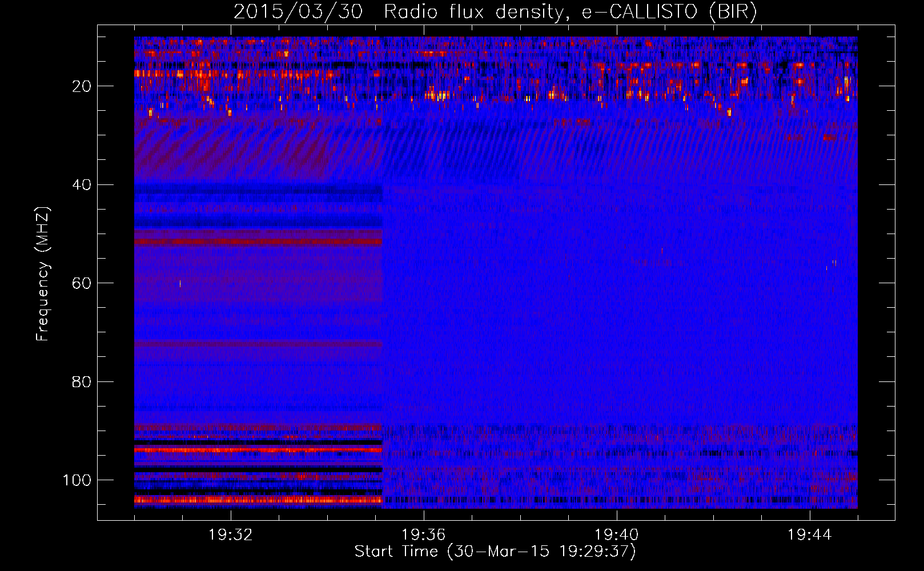Click the 'Start Time (30-Mar-15 19:29:37)' label
This screenshot has width=924, height=571.
(495, 552)
